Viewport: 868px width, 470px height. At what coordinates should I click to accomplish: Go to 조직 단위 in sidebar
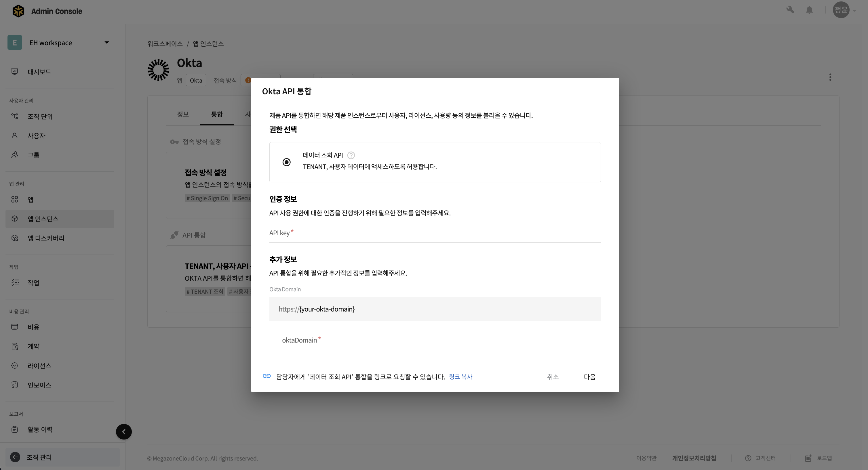pyautogui.click(x=60, y=116)
